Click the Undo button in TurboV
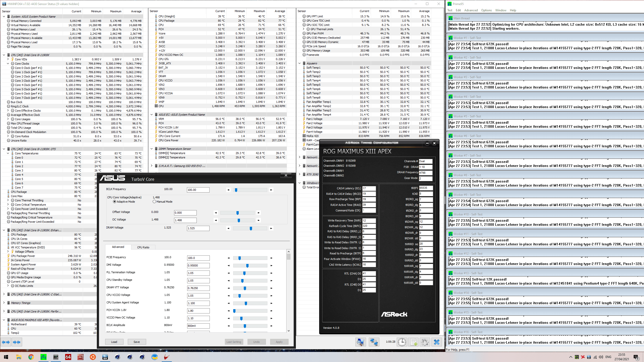Viewport: 644px width, 362px height. [256, 342]
